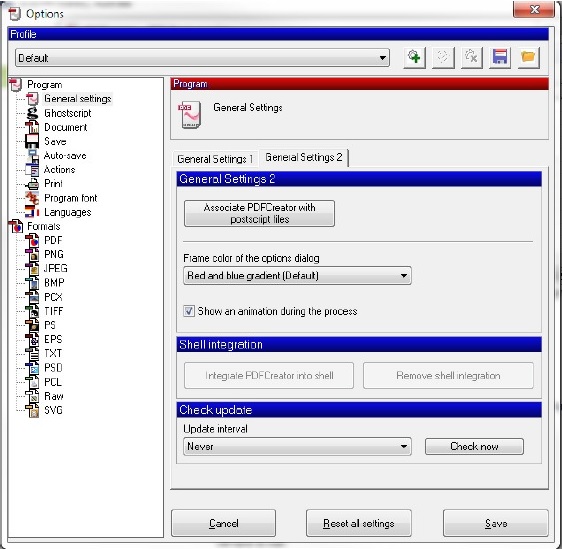Click the delete profile icon
The image size is (562, 549).
[x=471, y=57]
